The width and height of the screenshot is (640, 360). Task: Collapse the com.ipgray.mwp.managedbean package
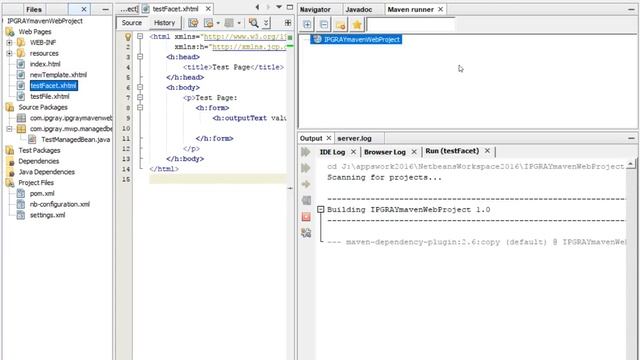click(9, 129)
